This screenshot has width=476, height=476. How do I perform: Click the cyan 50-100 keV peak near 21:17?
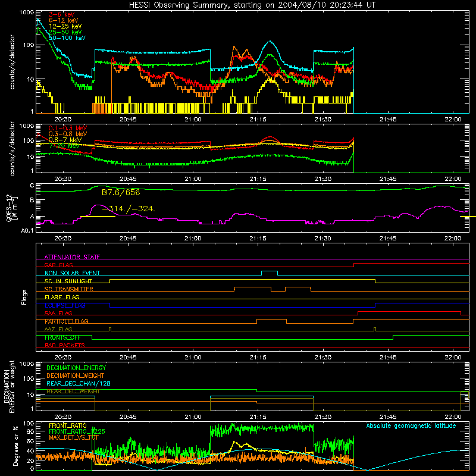click(270, 42)
